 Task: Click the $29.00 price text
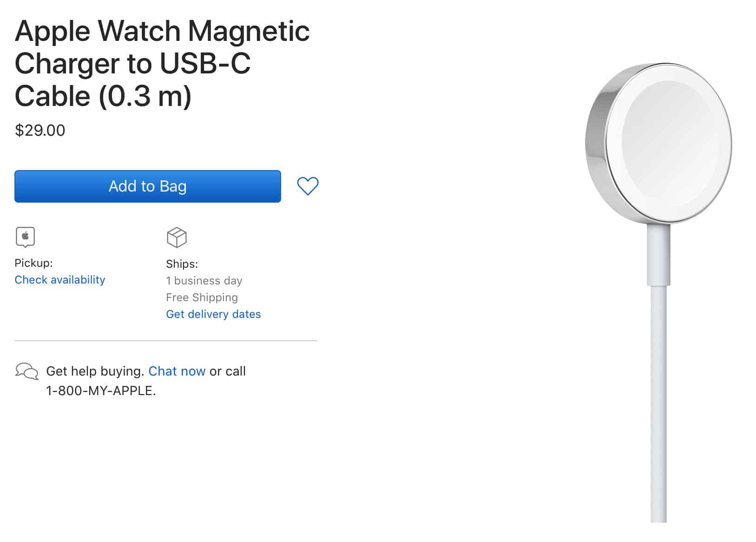(x=40, y=130)
